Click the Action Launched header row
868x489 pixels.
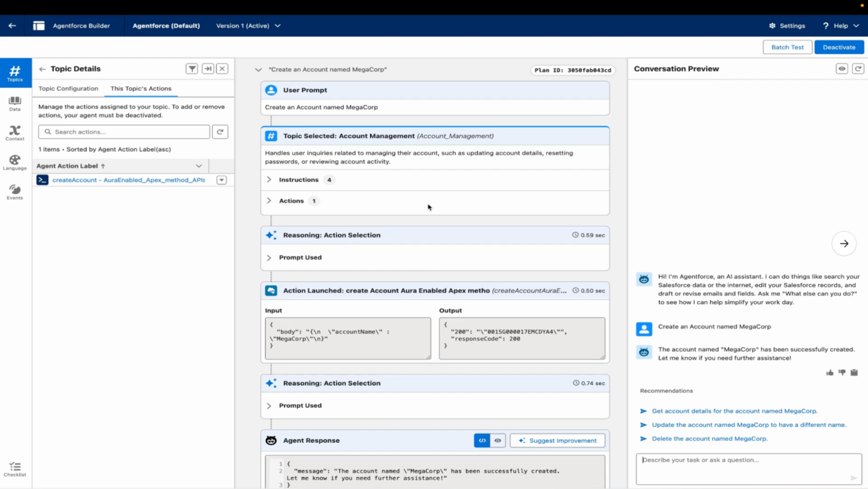[x=435, y=290]
